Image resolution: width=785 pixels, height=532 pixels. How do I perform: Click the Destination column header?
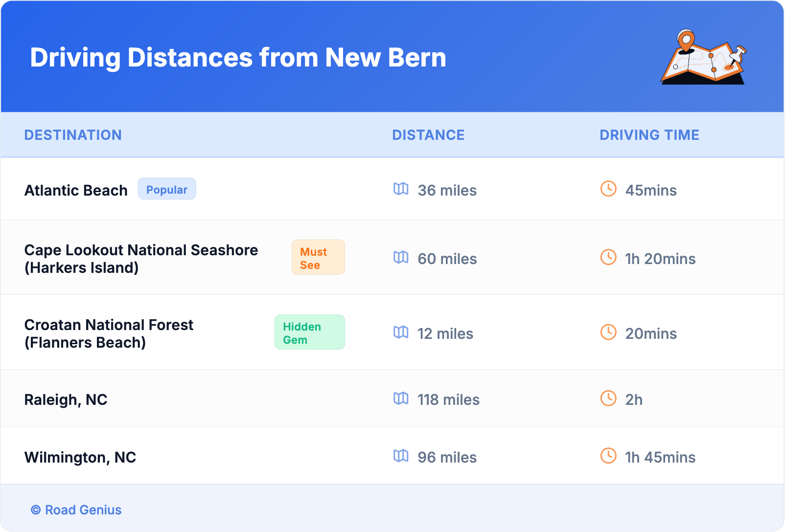(73, 135)
